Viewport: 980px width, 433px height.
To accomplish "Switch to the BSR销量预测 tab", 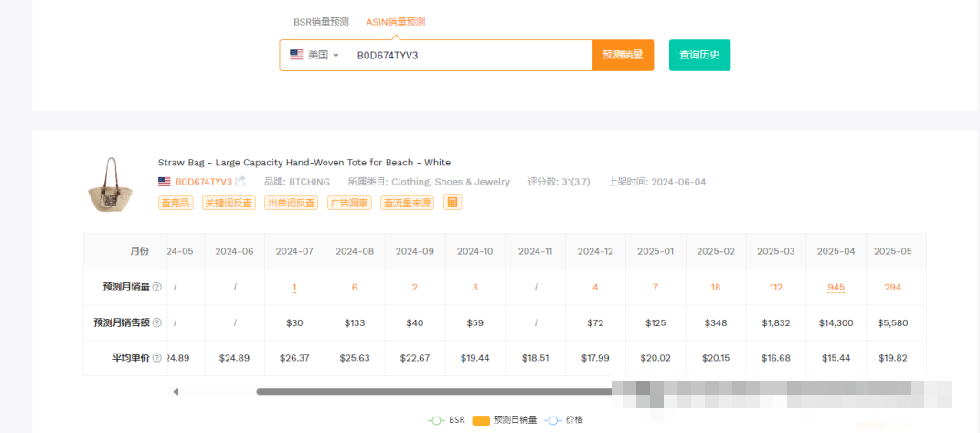I will pyautogui.click(x=321, y=22).
